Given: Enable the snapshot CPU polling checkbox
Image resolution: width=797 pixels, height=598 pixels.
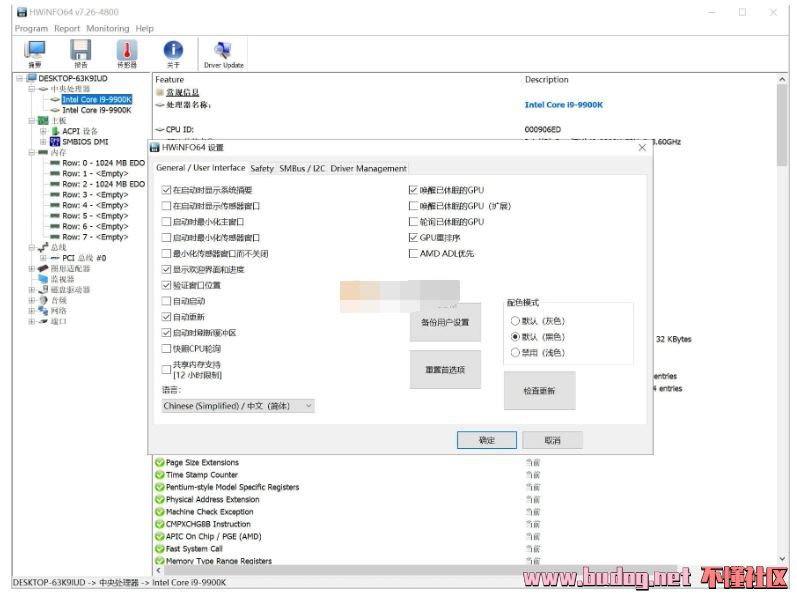Looking at the screenshot, I should coord(166,349).
